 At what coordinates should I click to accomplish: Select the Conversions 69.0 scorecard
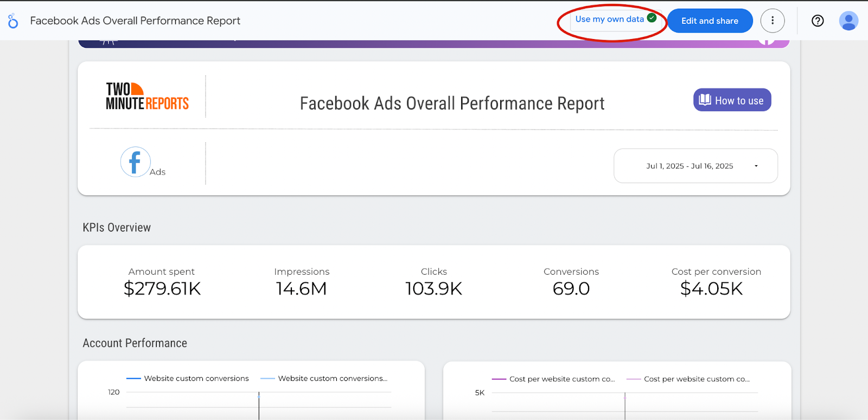point(571,282)
